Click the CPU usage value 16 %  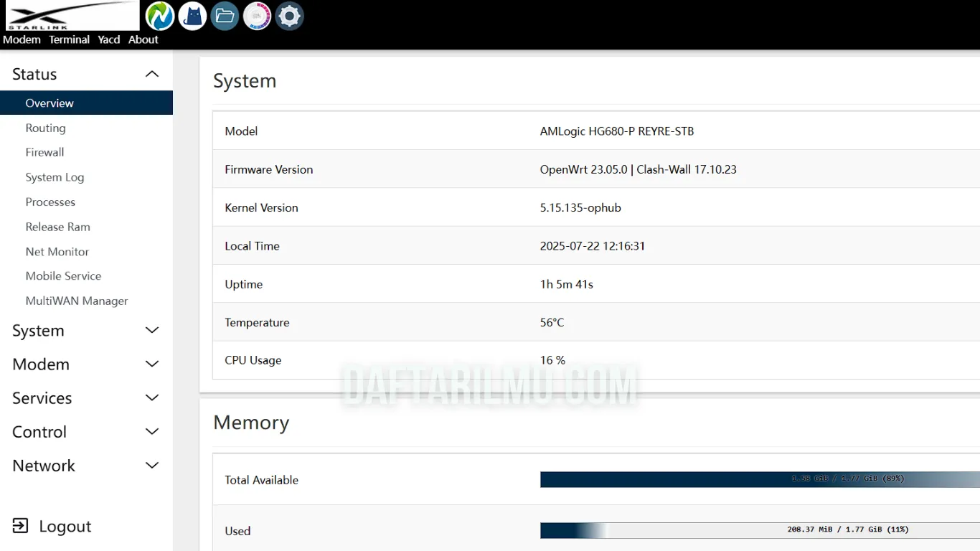pos(552,360)
